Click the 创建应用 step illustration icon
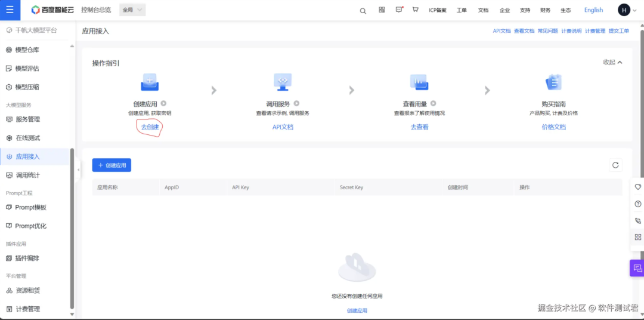This screenshot has height=320, width=644. (x=150, y=82)
